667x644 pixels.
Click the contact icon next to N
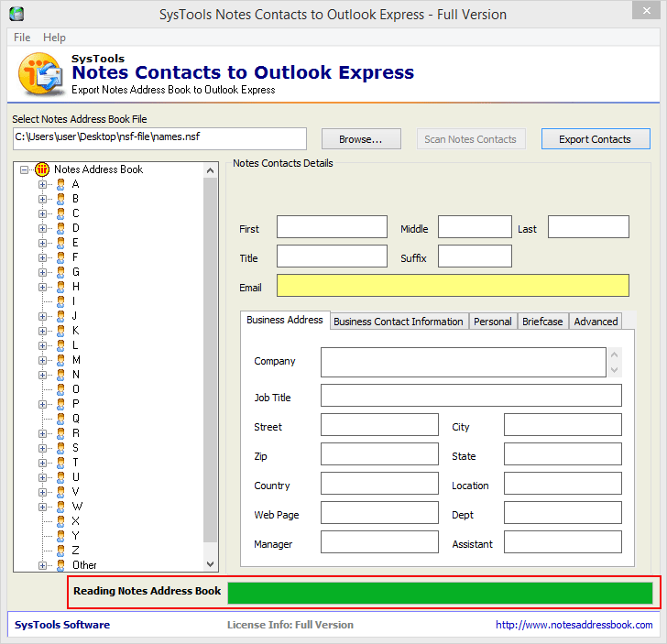click(x=60, y=375)
